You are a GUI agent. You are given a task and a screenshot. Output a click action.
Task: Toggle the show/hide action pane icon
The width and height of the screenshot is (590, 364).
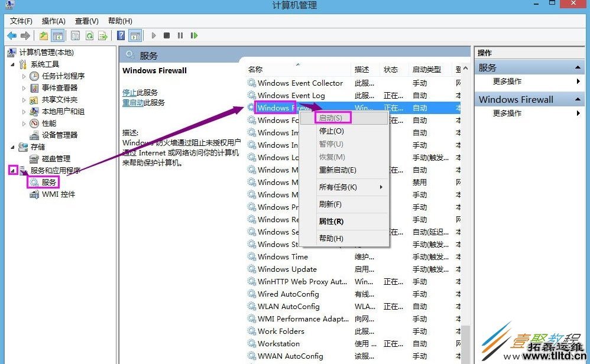[x=135, y=35]
